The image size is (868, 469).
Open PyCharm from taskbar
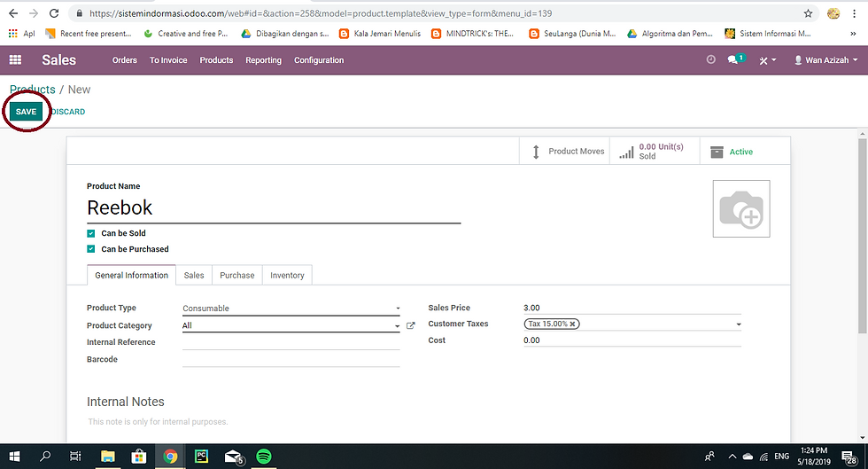(x=202, y=457)
